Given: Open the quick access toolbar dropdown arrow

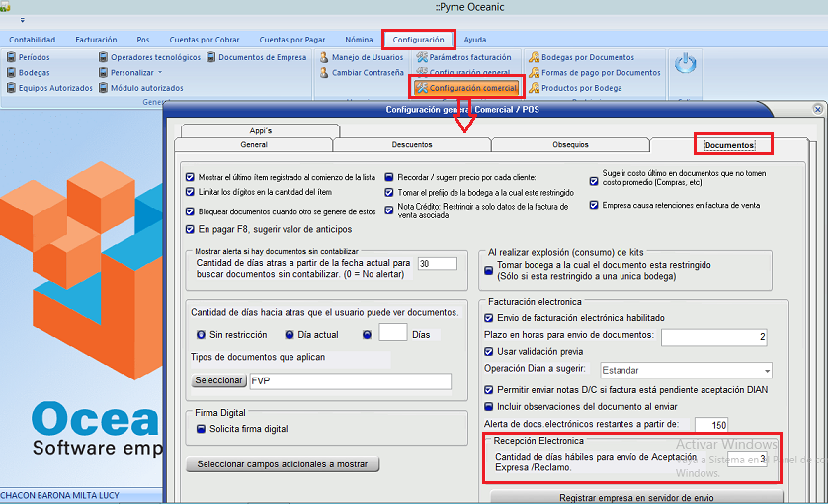Looking at the screenshot, I should point(22,20).
